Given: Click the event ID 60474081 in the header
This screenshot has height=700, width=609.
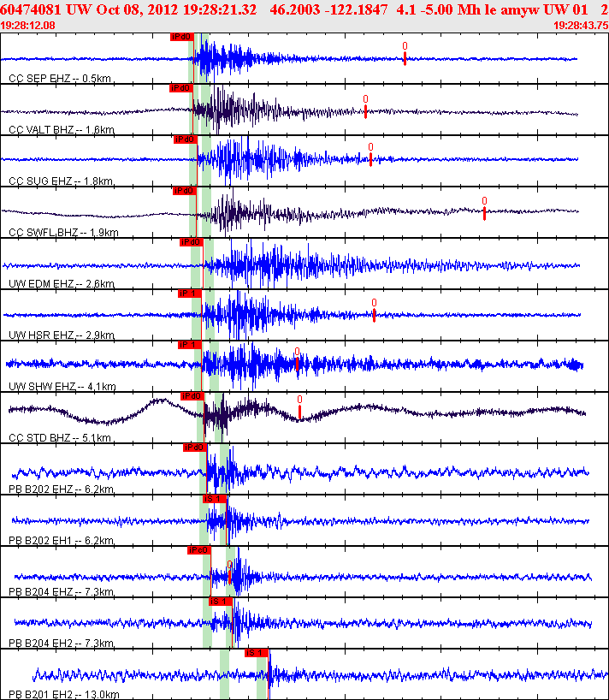Looking at the screenshot, I should pos(30,9).
